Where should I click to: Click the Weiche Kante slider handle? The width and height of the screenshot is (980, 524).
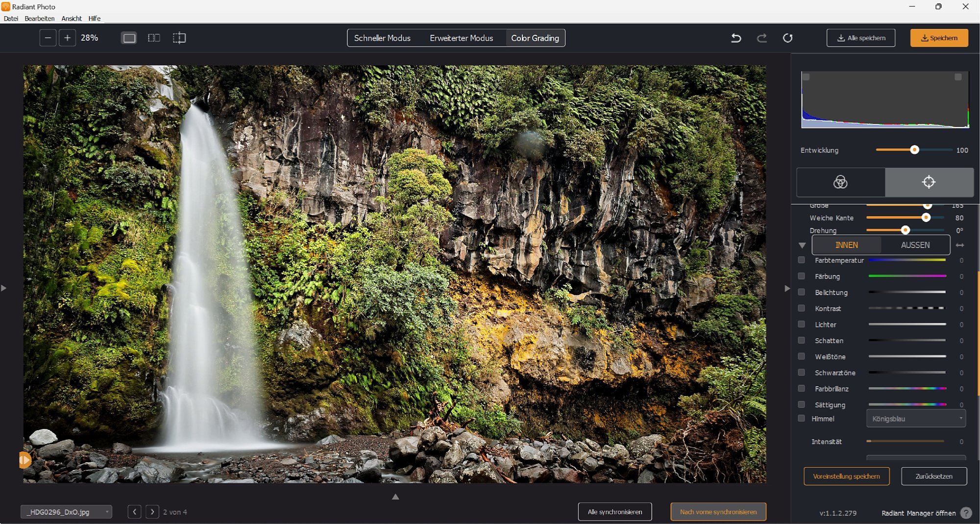click(x=926, y=218)
